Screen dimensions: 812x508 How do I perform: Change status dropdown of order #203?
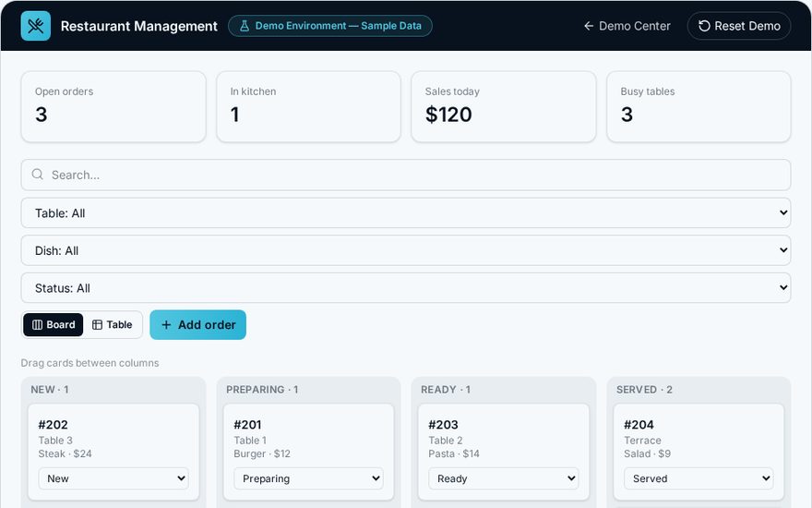504,478
